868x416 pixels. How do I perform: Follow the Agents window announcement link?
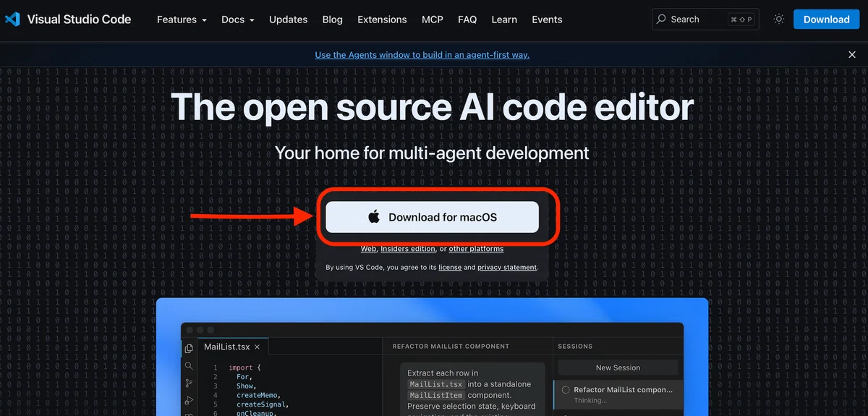pos(422,55)
